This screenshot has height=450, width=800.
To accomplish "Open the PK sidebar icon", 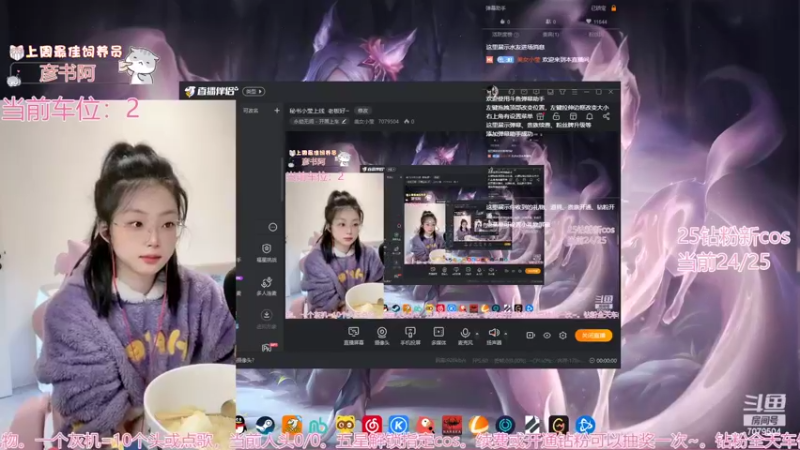I will click(268, 347).
